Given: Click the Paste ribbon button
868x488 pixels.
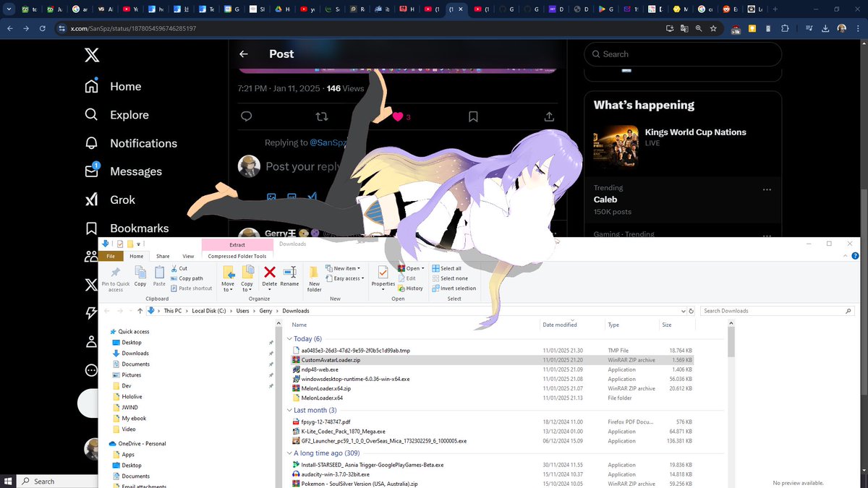Looking at the screenshot, I should click(x=159, y=275).
